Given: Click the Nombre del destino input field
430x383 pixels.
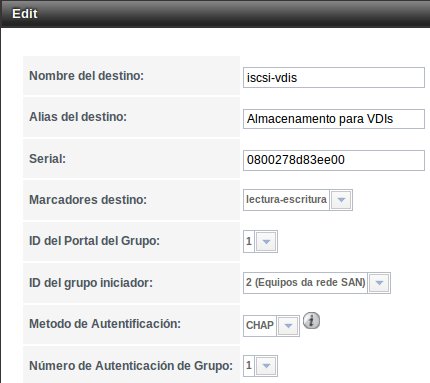Looking at the screenshot, I should (x=334, y=78).
